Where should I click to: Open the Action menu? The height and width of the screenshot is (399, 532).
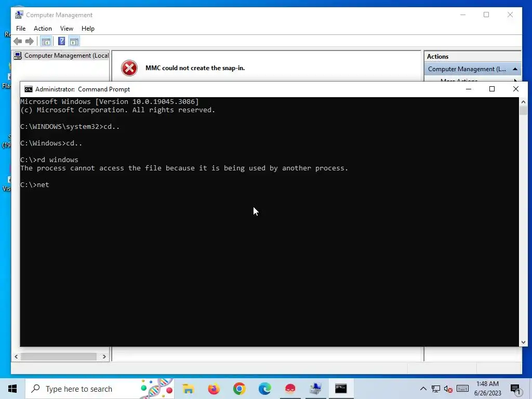pos(43,29)
